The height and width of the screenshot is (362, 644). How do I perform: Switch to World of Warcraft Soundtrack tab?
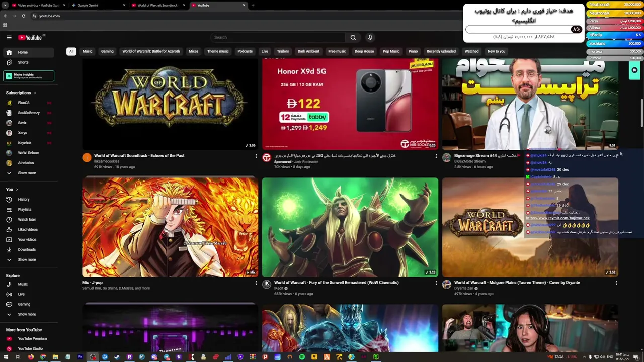(x=157, y=5)
